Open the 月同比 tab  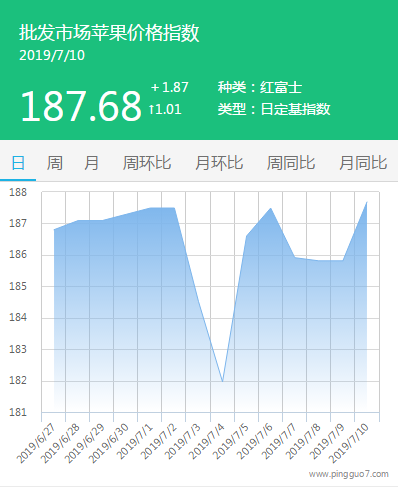[363, 163]
